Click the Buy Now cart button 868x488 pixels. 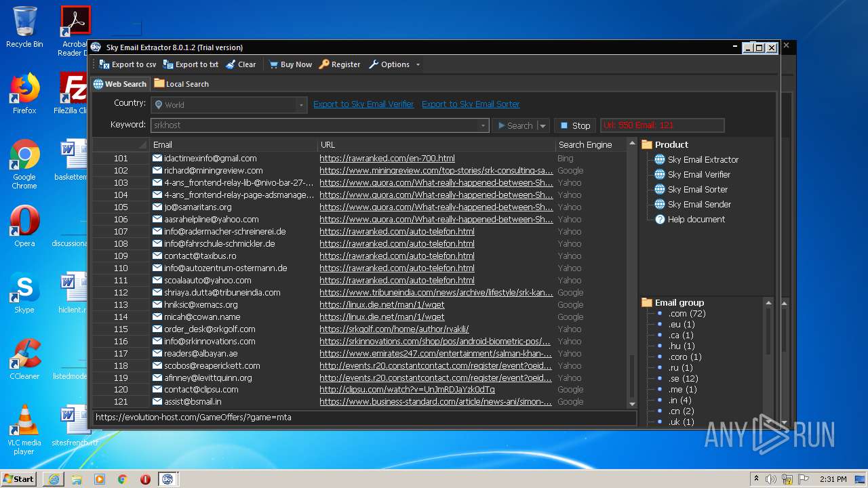290,64
